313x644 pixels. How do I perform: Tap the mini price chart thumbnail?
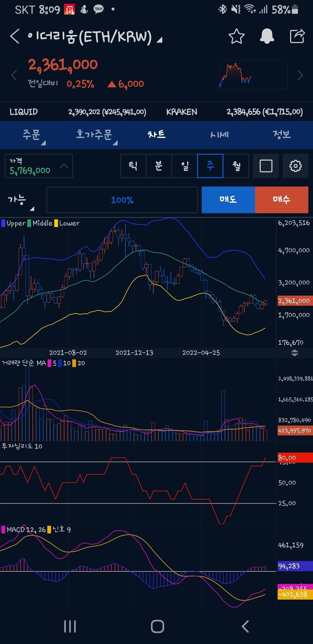tap(253, 75)
